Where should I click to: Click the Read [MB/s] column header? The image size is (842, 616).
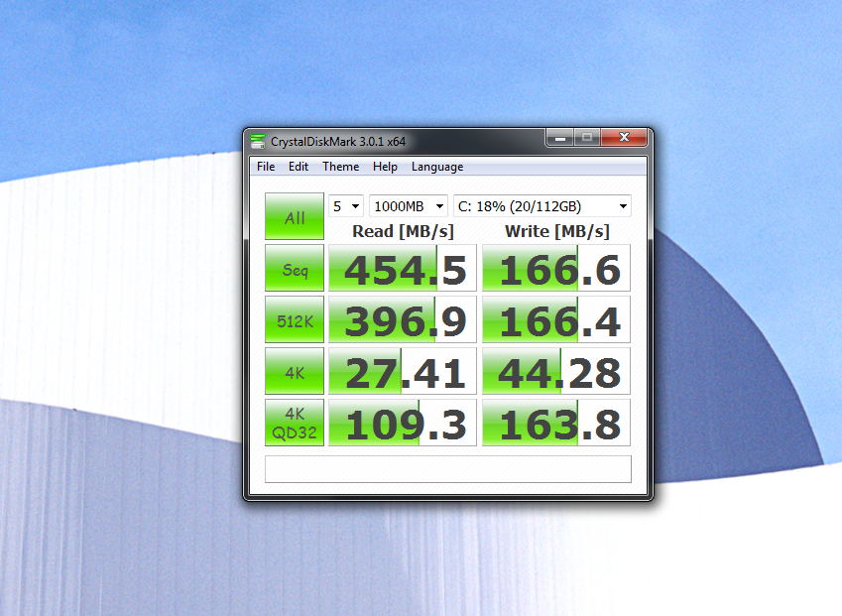coord(403,231)
